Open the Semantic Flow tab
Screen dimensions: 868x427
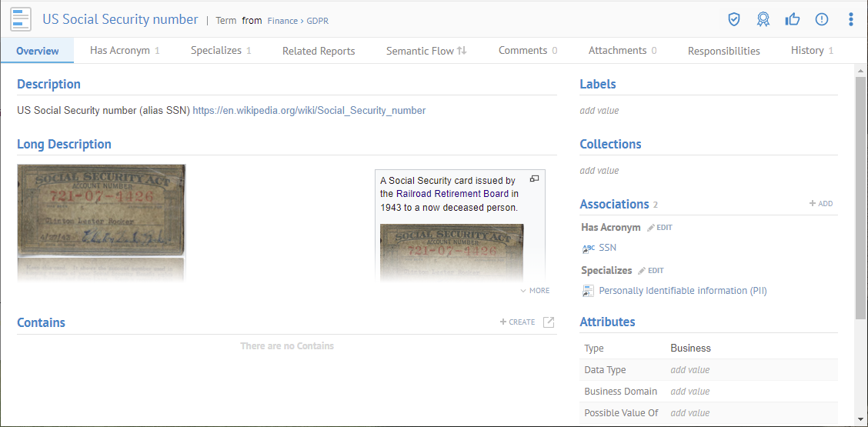click(x=426, y=51)
